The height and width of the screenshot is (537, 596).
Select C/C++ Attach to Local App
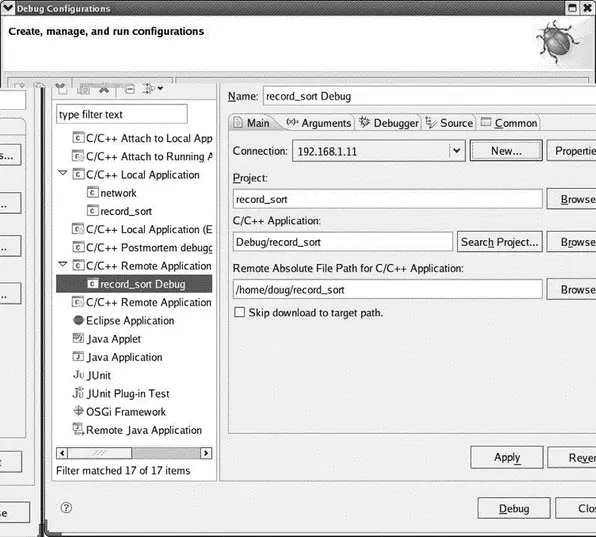tap(143, 138)
